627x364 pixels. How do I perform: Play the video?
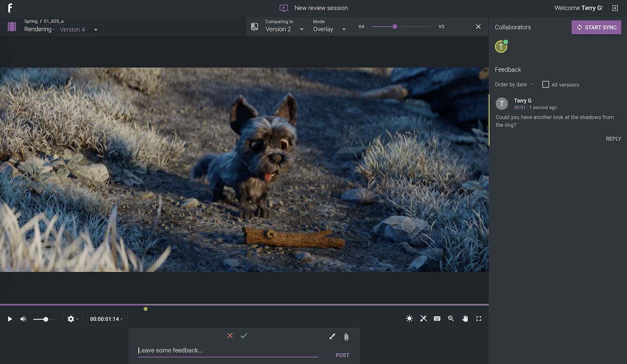[10, 319]
